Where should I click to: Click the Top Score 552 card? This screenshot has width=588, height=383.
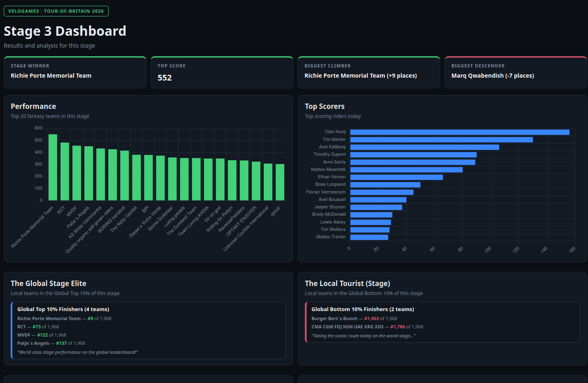[x=222, y=72]
